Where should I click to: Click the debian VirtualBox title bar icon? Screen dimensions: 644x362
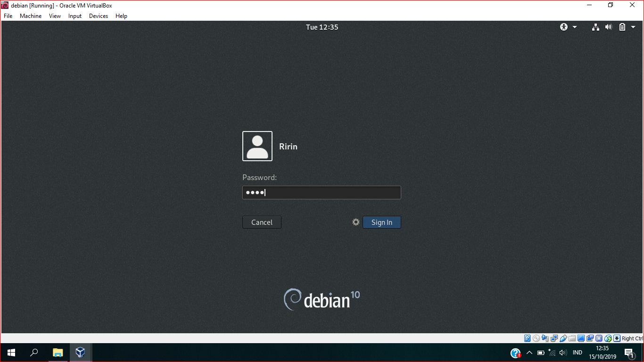coord(5,5)
